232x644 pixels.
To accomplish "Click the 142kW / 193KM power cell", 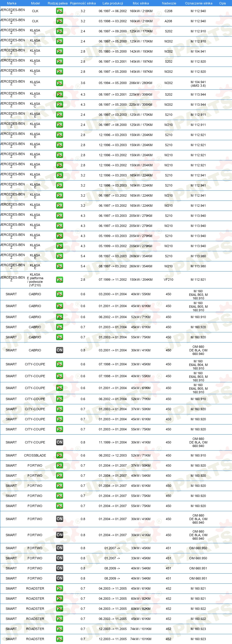I will pyautogui.click(x=141, y=51).
